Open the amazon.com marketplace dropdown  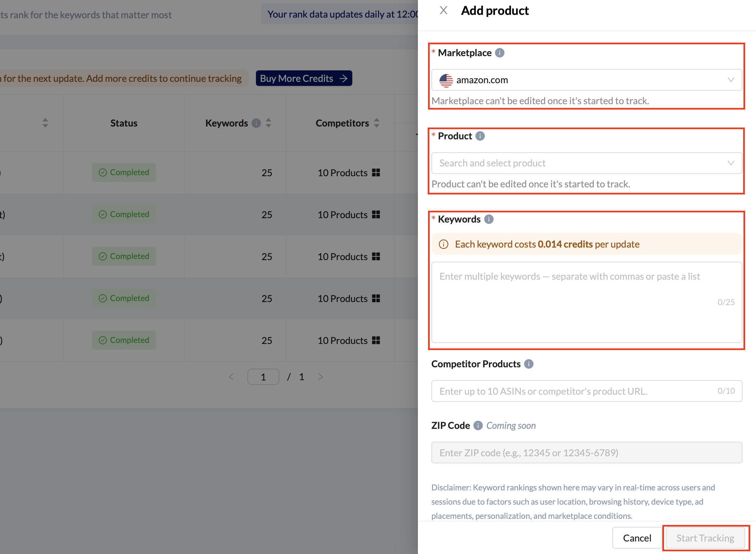587,80
